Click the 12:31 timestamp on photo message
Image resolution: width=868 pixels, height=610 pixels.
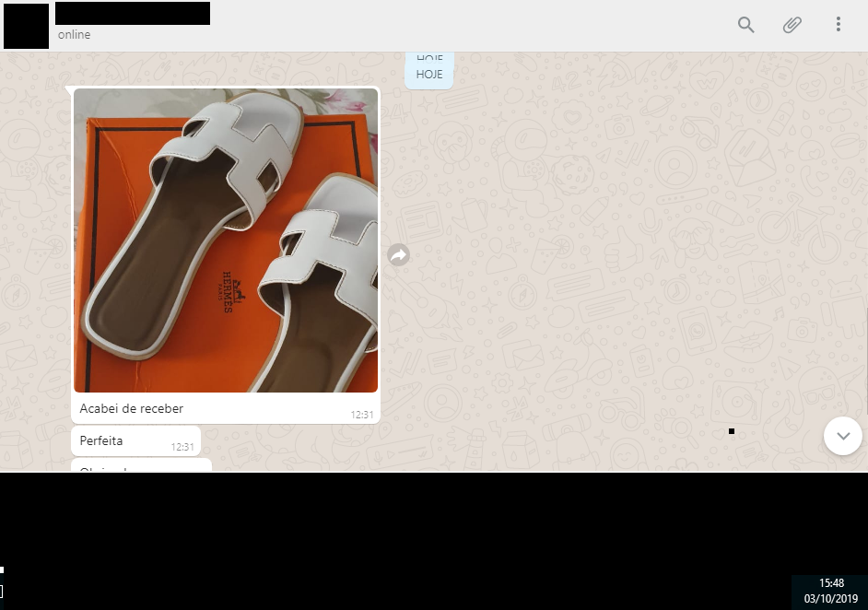362,415
